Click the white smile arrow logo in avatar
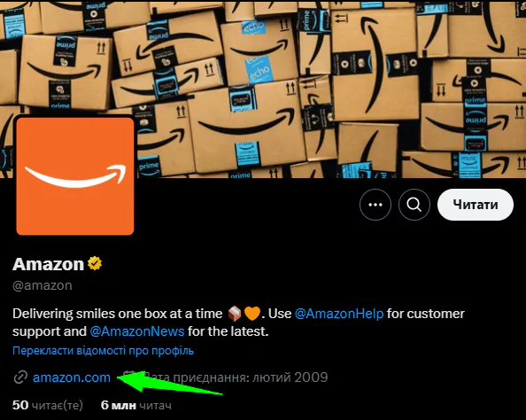The image size is (526, 420). point(76,176)
